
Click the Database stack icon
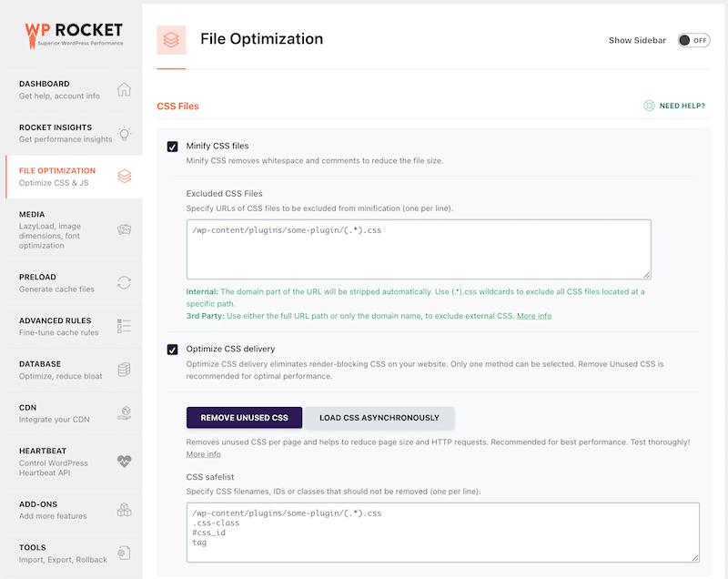(124, 371)
